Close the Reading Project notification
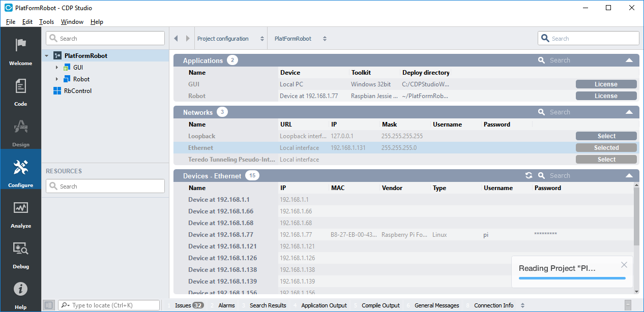 pos(624,265)
